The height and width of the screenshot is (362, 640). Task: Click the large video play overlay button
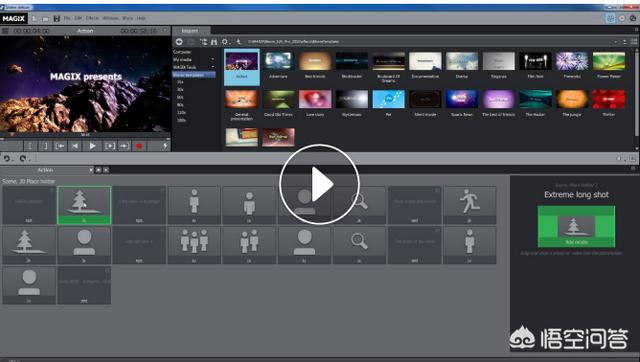coord(319,184)
